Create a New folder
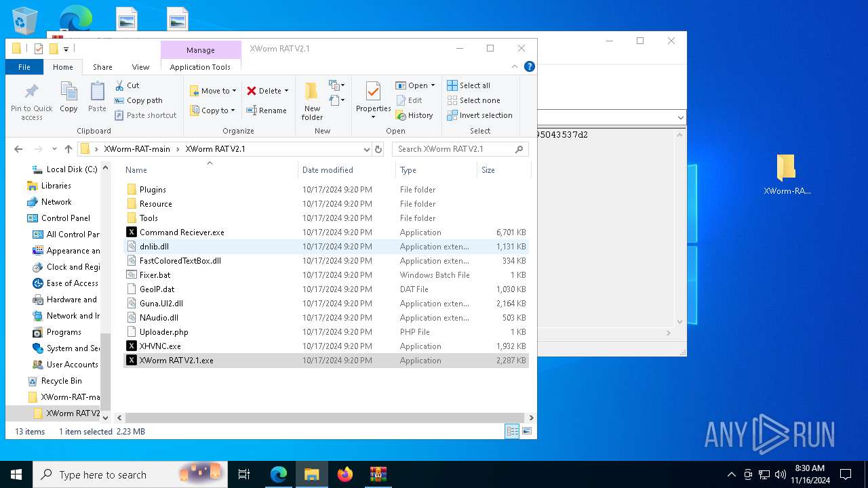This screenshot has height=488, width=868. [x=312, y=102]
